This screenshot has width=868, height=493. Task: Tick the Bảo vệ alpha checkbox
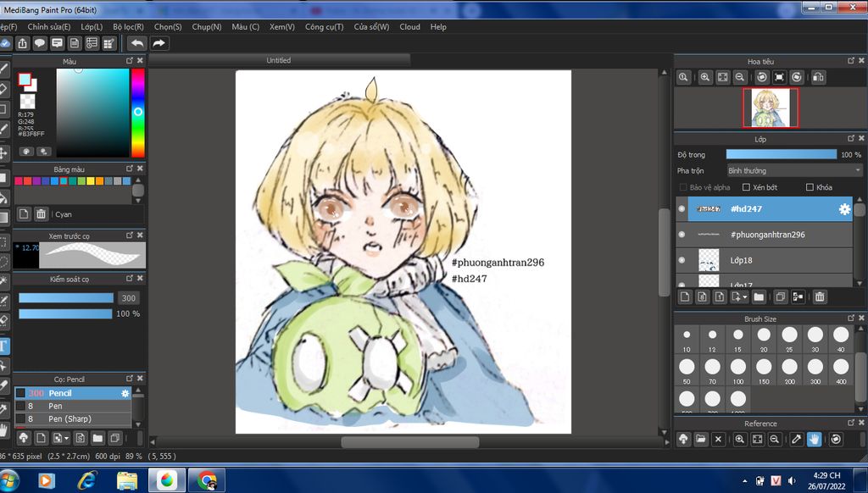[683, 187]
